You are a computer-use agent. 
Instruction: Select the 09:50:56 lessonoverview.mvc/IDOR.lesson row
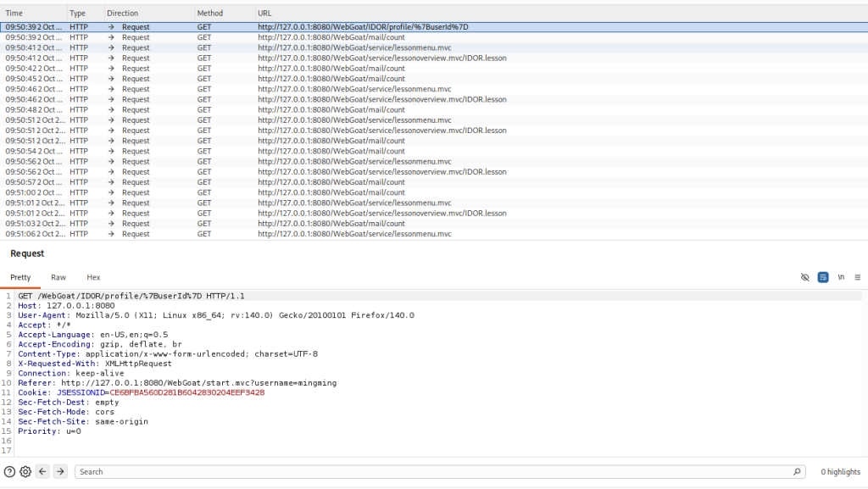[434, 172]
